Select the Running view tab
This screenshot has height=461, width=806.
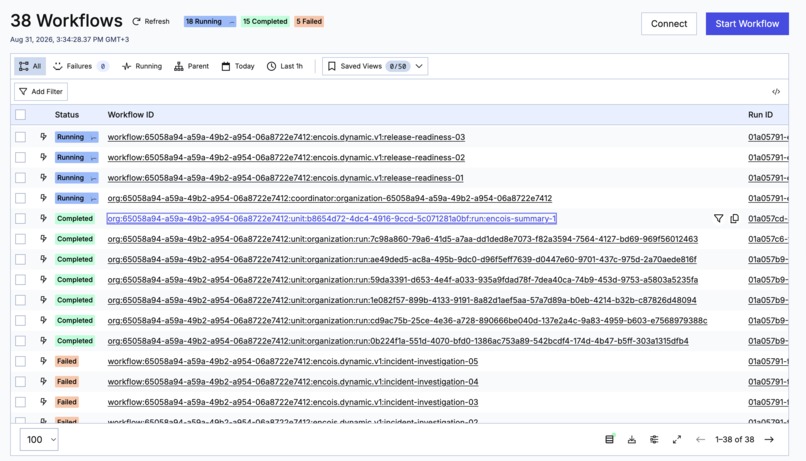[142, 66]
